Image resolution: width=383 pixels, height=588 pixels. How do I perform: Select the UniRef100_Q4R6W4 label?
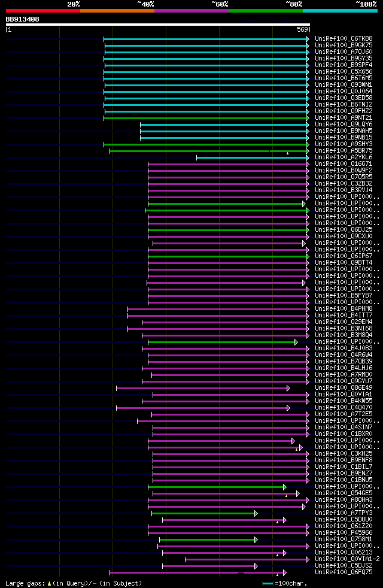pos(344,354)
